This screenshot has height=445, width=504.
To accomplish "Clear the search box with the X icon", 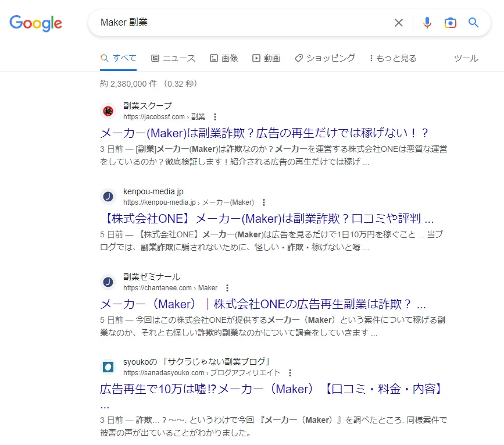I will tap(399, 23).
